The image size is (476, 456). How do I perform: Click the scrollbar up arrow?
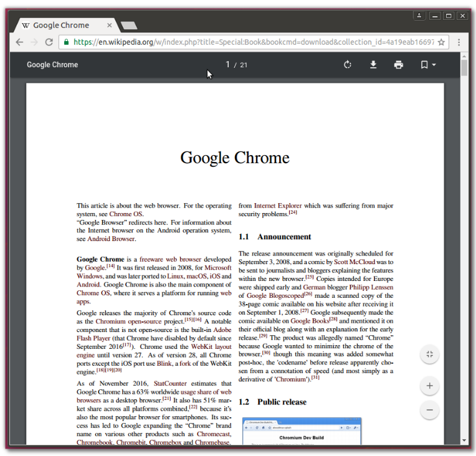click(x=464, y=56)
